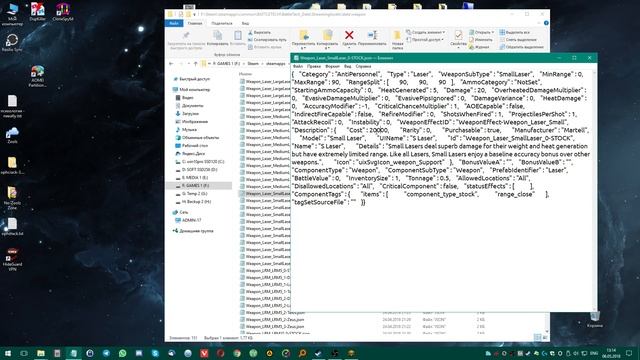Click Paste shortcut (Вставить ярлык) in ribbon
640x360 pixels.
click(x=264, y=47)
